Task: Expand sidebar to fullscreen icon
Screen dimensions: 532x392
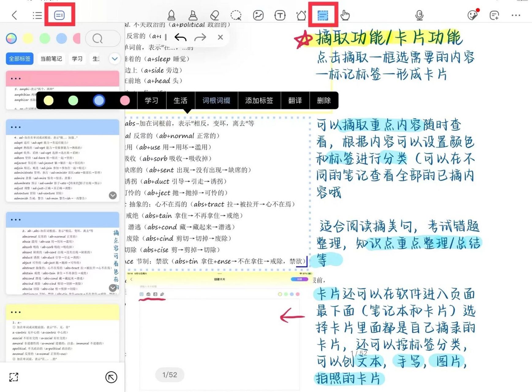Action: [x=14, y=377]
